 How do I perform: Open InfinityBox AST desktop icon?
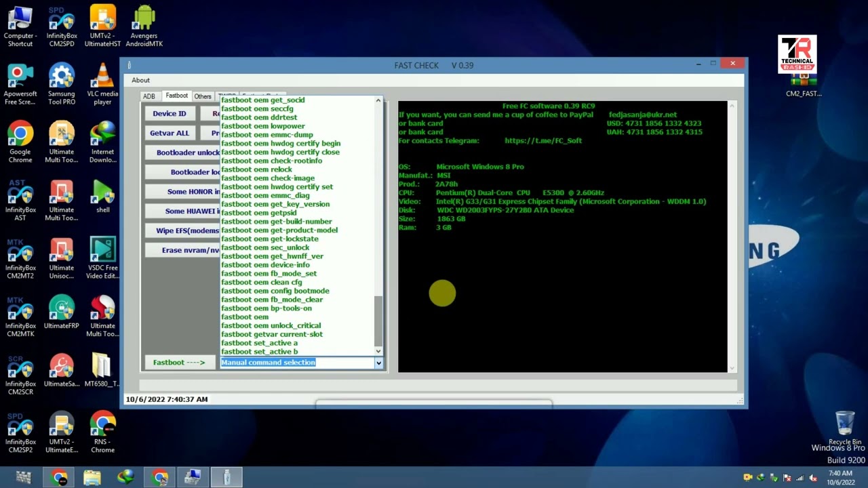click(20, 201)
